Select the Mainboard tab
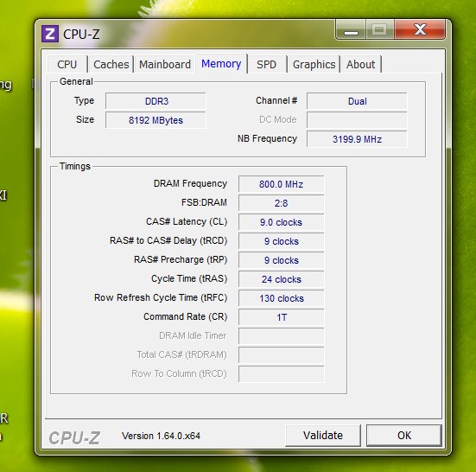The image size is (476, 472). pos(165,64)
